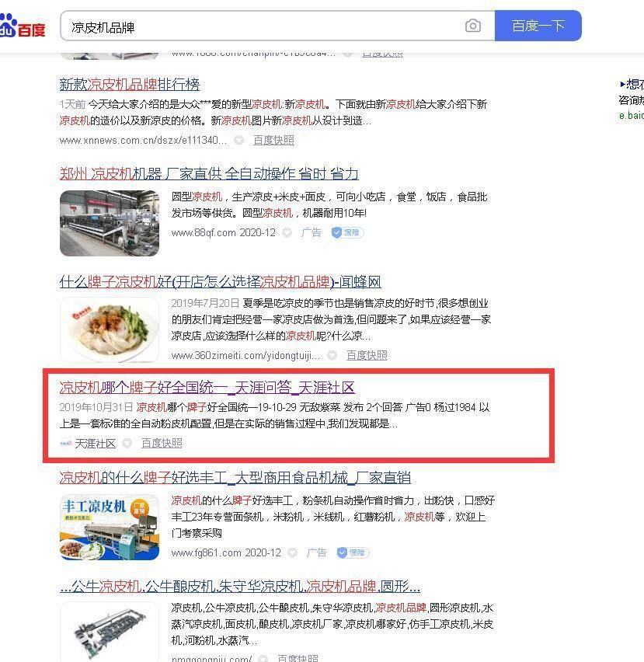View 百度快照 for the Tianya result
This screenshot has width=644, height=662.
click(162, 444)
